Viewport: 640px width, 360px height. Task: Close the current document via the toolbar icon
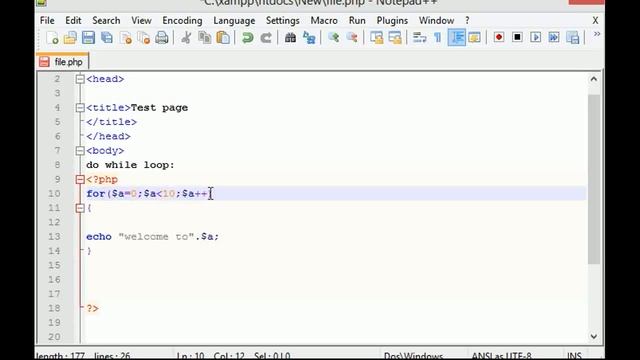126,38
